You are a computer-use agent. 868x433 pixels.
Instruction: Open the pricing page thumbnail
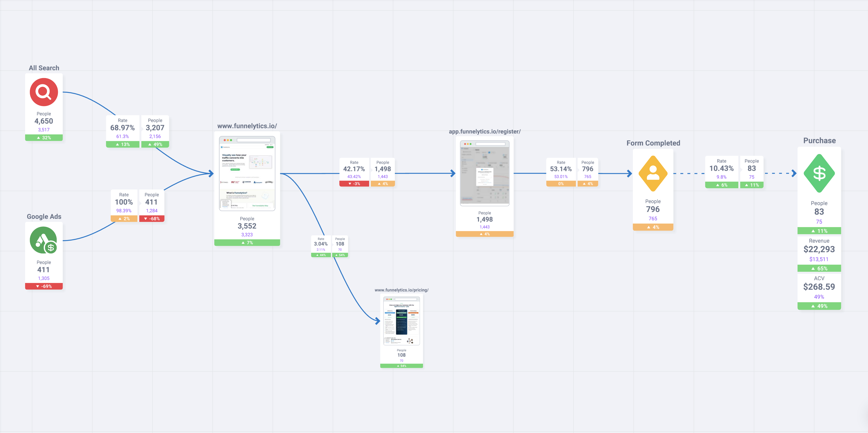pos(401,320)
